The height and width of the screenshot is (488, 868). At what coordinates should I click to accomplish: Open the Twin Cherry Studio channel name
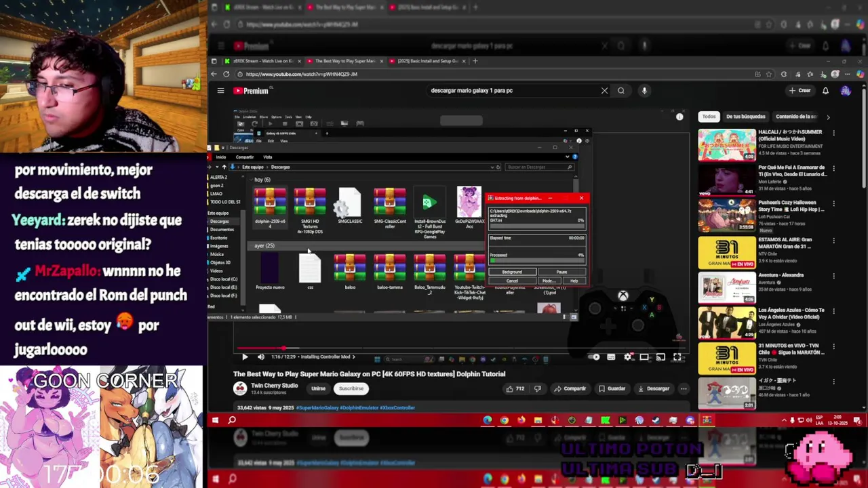[x=274, y=386]
